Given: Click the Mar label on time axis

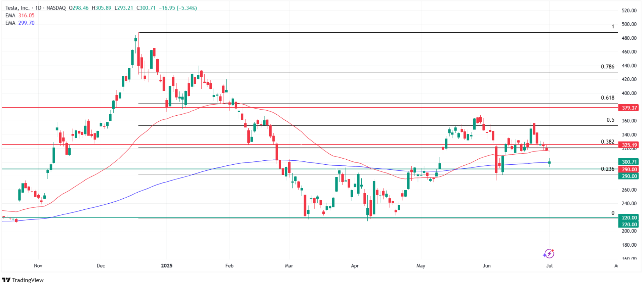Looking at the screenshot, I should tap(289, 266).
